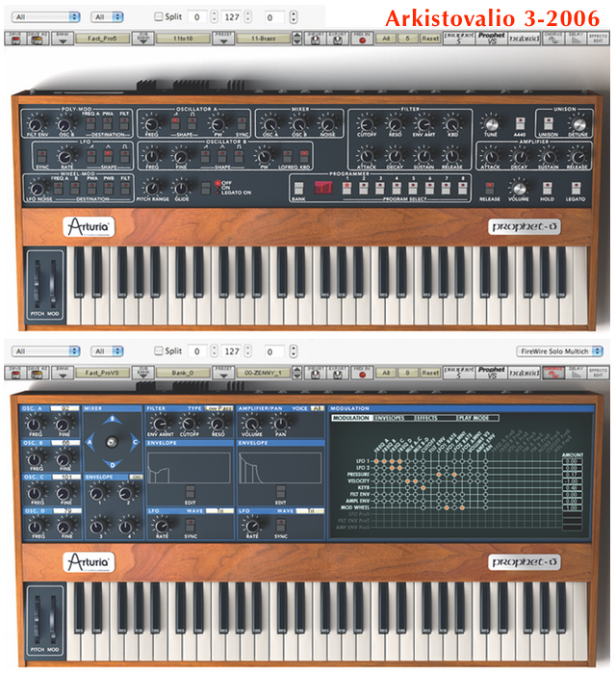The width and height of the screenshot is (616, 674).
Task: Click the silver DETUNE knob in Unison section
Action: (578, 124)
